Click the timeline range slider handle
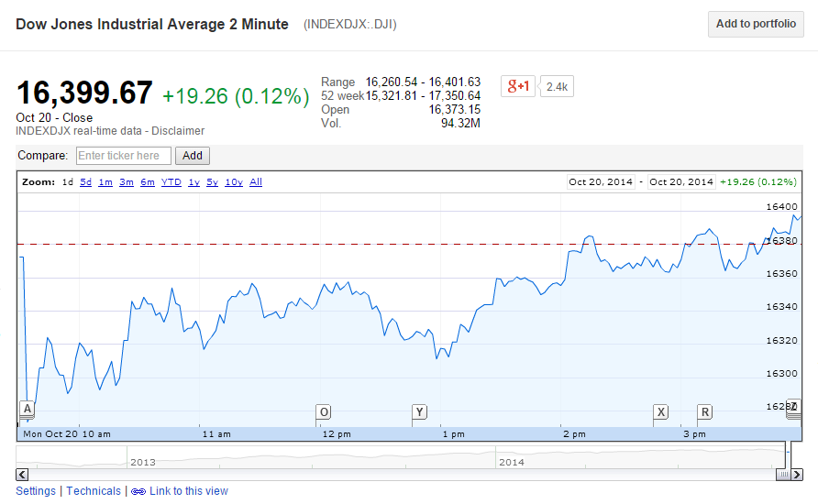 783,475
